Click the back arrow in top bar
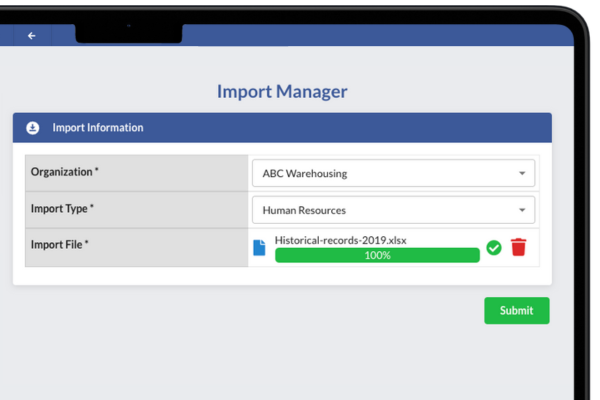Image resolution: width=600 pixels, height=400 pixels. point(32,35)
